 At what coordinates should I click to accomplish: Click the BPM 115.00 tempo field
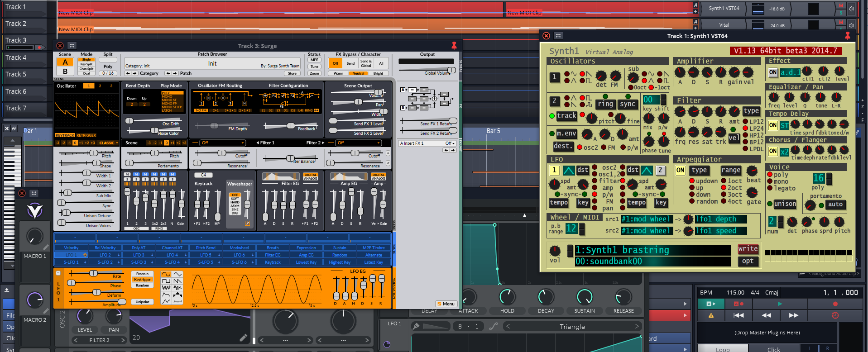tap(735, 293)
